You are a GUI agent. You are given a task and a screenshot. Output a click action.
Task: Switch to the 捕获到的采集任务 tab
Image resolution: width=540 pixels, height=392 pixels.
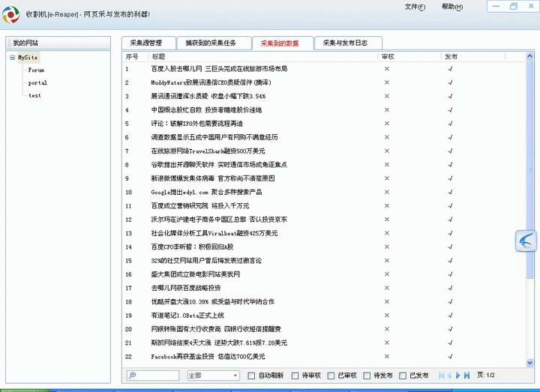click(214, 43)
